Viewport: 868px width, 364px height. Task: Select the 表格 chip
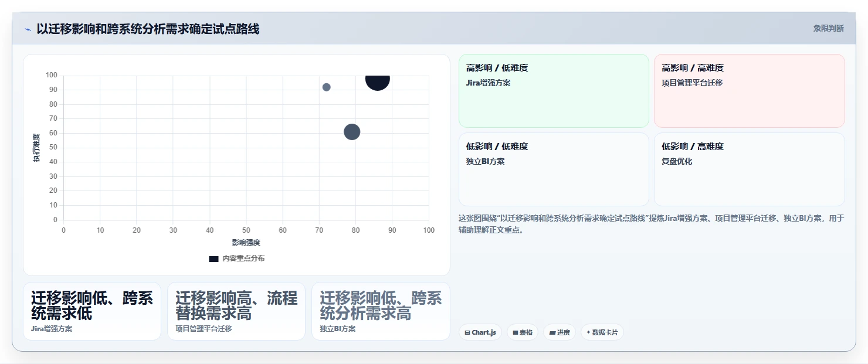point(523,332)
